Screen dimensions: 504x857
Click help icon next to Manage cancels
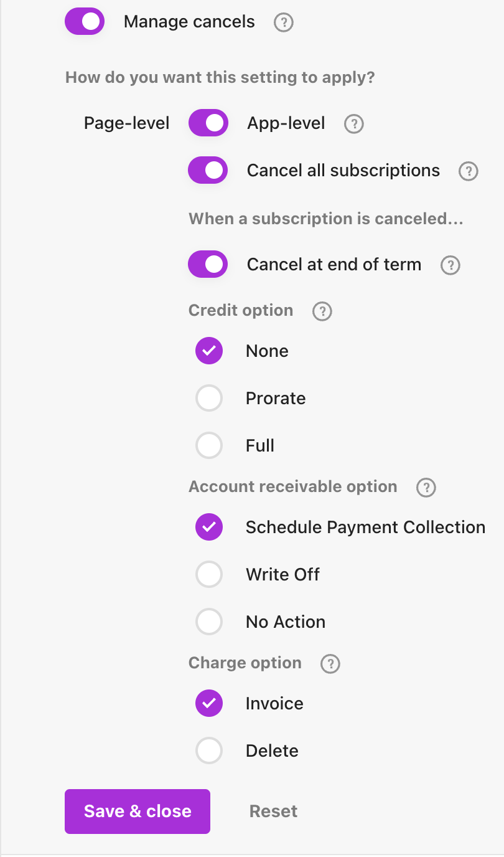pos(284,23)
